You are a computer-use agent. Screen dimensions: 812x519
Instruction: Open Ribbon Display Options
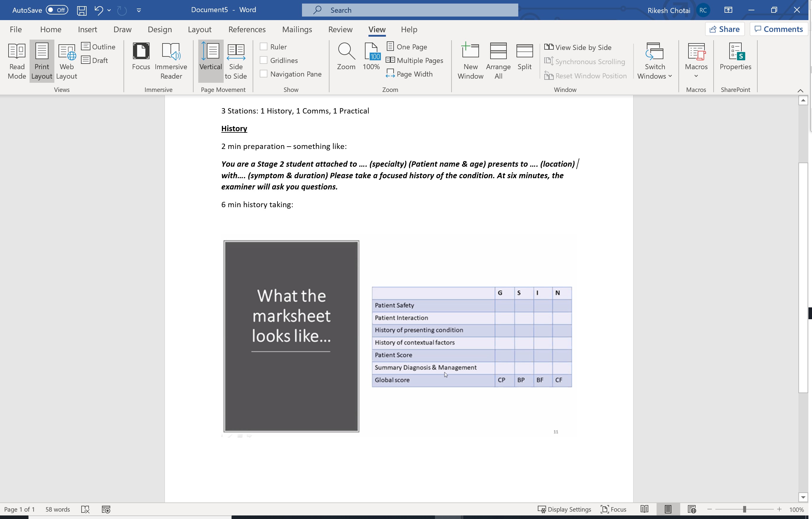pos(728,10)
